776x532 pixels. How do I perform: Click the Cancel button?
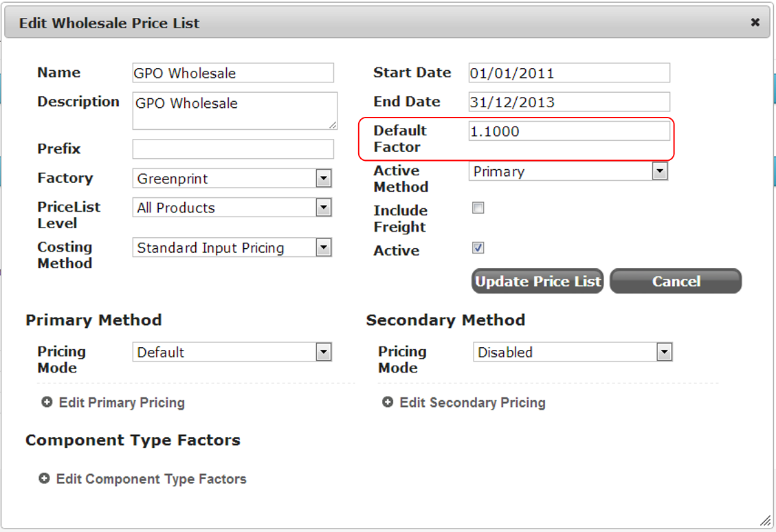(x=676, y=281)
